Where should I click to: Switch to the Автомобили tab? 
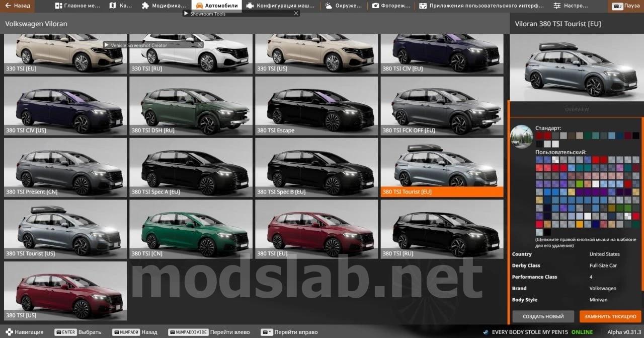coord(216,6)
